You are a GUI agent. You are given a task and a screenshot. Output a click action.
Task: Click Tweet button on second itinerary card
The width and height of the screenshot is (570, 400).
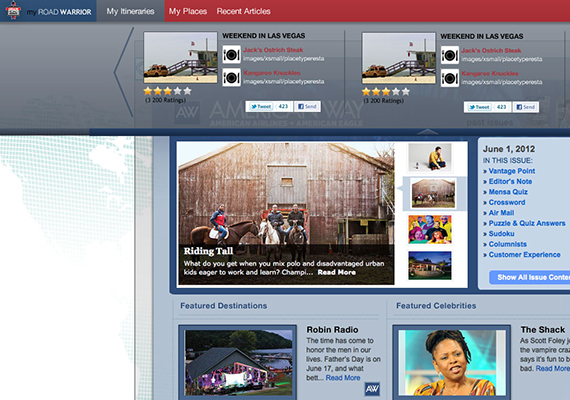click(479, 107)
